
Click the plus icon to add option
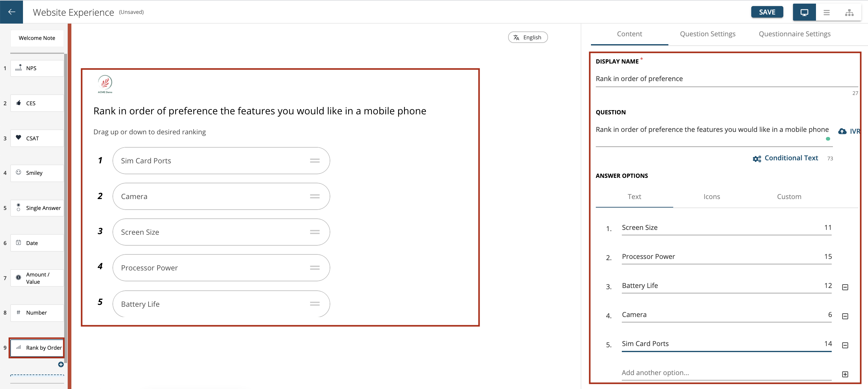[845, 374]
